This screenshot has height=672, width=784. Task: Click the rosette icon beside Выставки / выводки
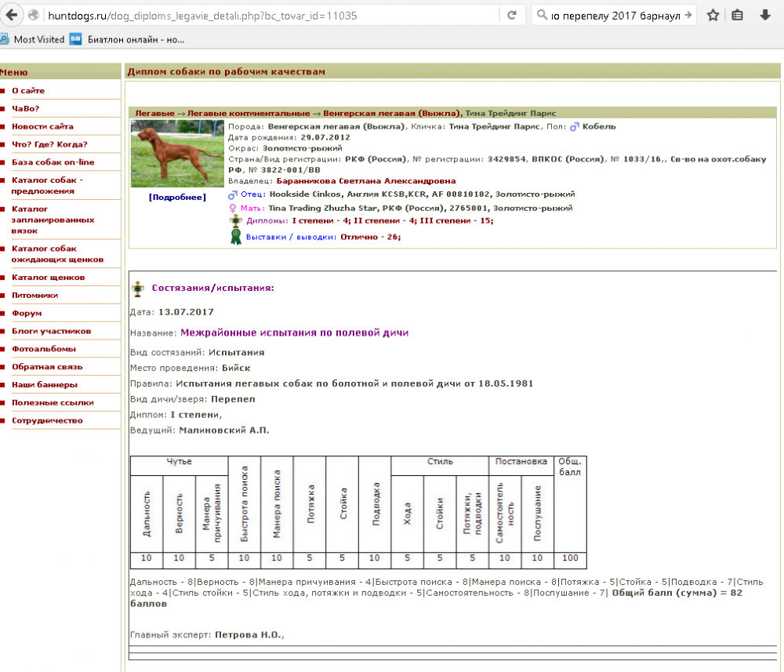click(x=234, y=238)
